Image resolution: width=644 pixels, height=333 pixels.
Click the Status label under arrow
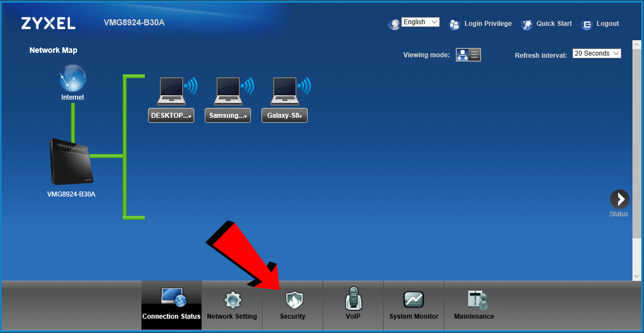[x=619, y=214]
